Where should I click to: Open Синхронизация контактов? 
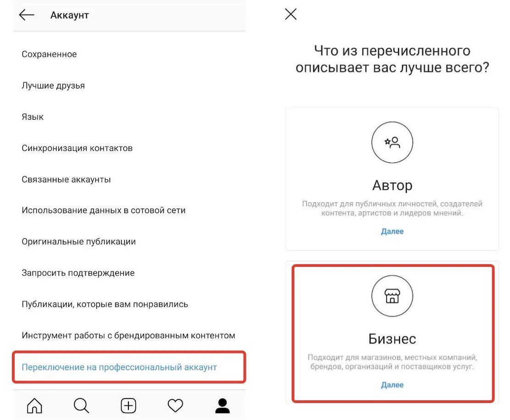pos(77,148)
